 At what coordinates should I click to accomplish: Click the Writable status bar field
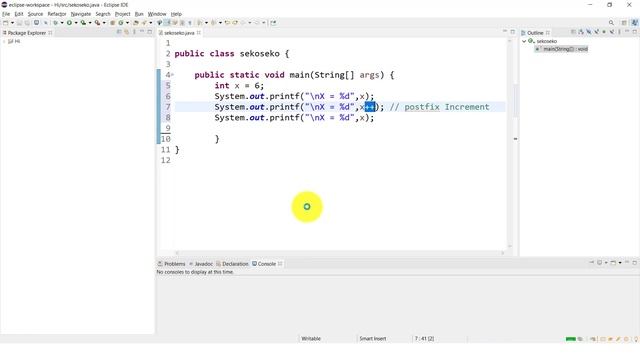click(x=311, y=338)
